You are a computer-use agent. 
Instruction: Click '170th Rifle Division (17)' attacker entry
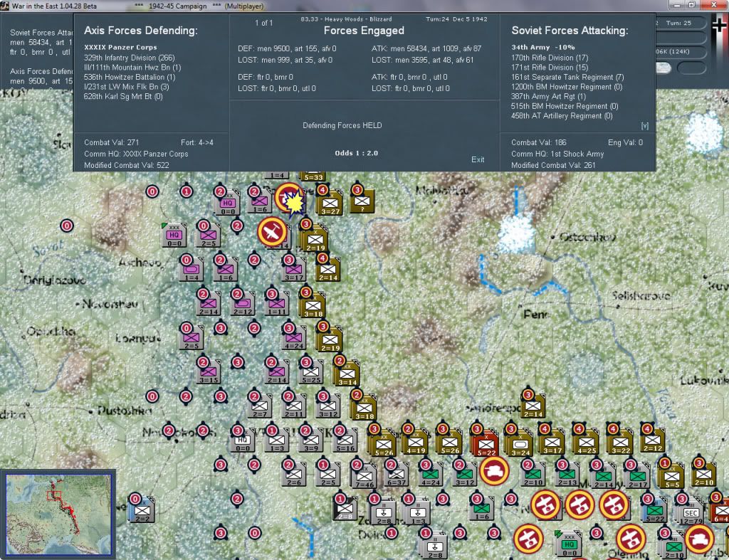click(550, 58)
